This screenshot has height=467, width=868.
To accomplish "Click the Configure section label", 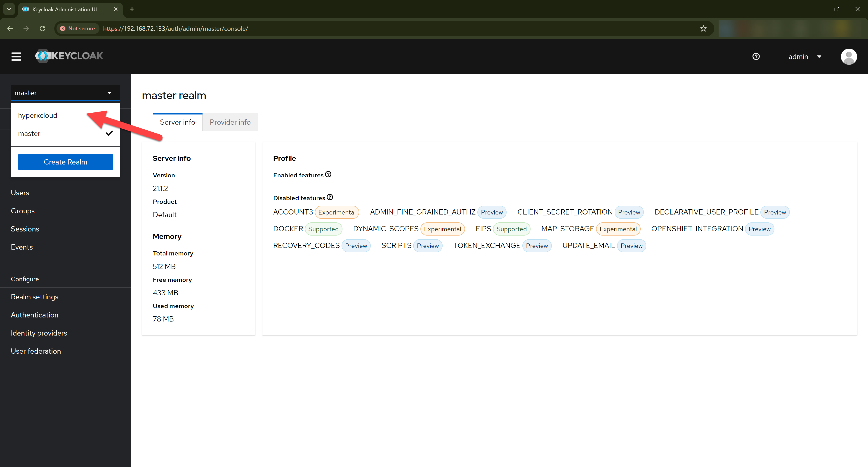I will 25,279.
